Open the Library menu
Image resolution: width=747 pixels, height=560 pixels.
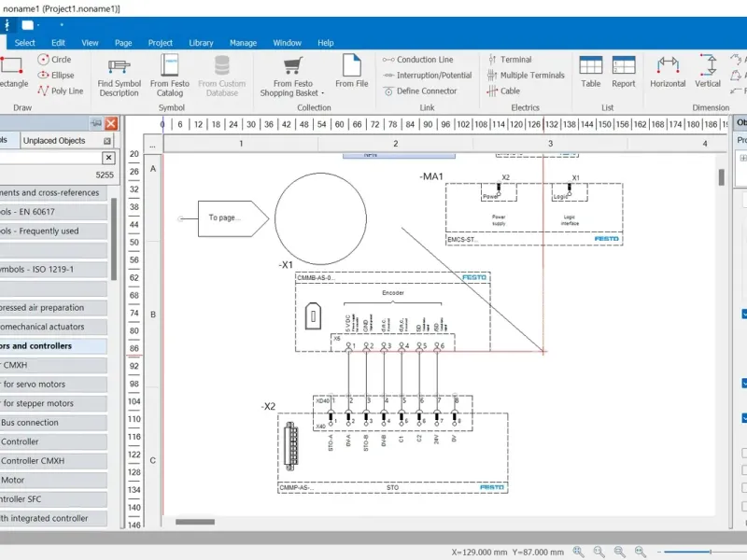pos(201,43)
